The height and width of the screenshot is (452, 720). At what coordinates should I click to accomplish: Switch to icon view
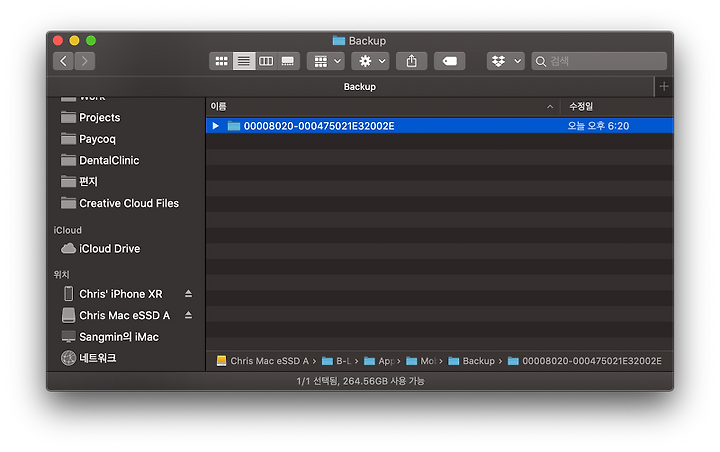click(x=221, y=61)
